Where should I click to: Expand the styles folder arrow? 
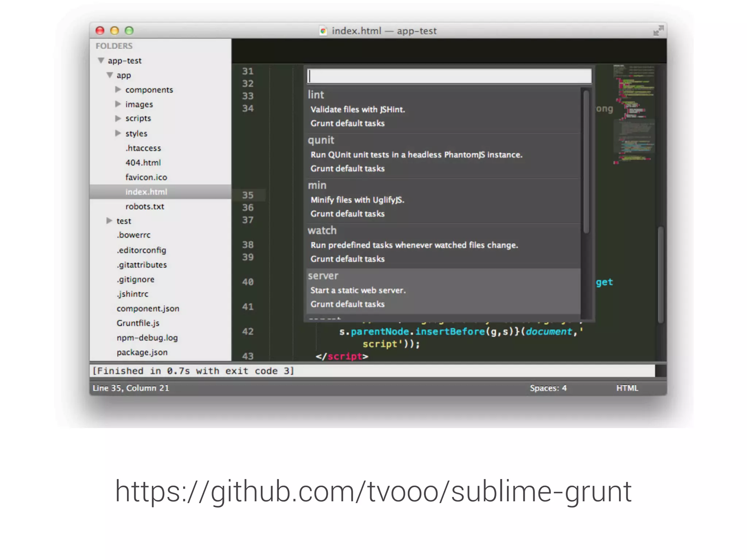click(x=118, y=133)
